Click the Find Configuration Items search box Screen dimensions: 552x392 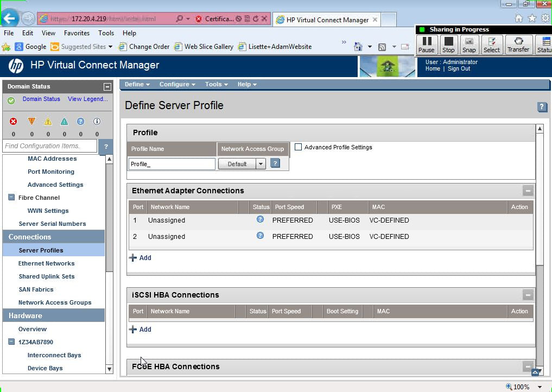pos(49,146)
